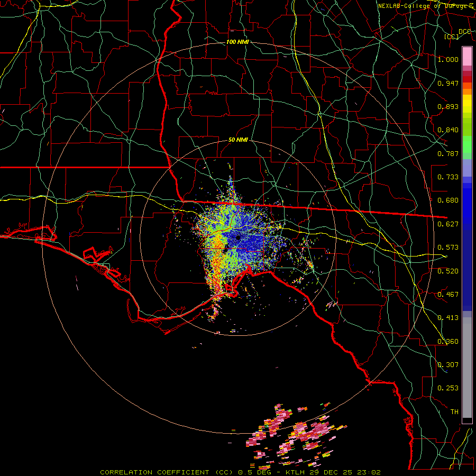
Task: Select the 0.573 scale value
Action: [x=448, y=248]
